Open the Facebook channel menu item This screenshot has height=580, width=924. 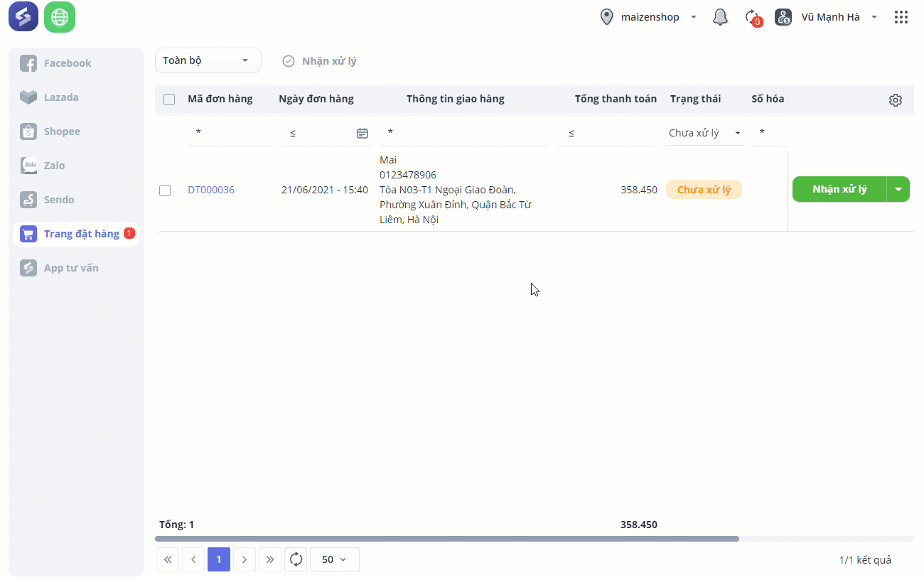point(76,63)
